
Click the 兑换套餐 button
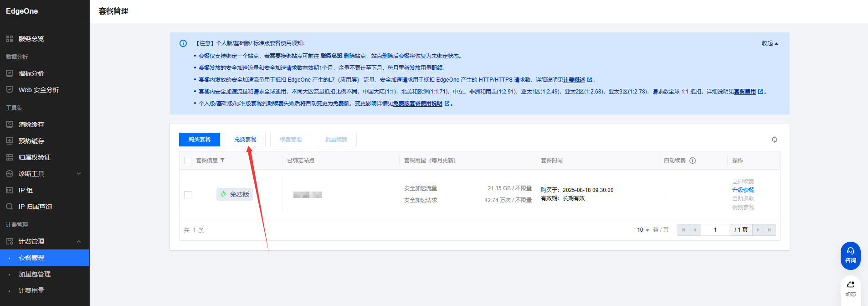[245, 140]
